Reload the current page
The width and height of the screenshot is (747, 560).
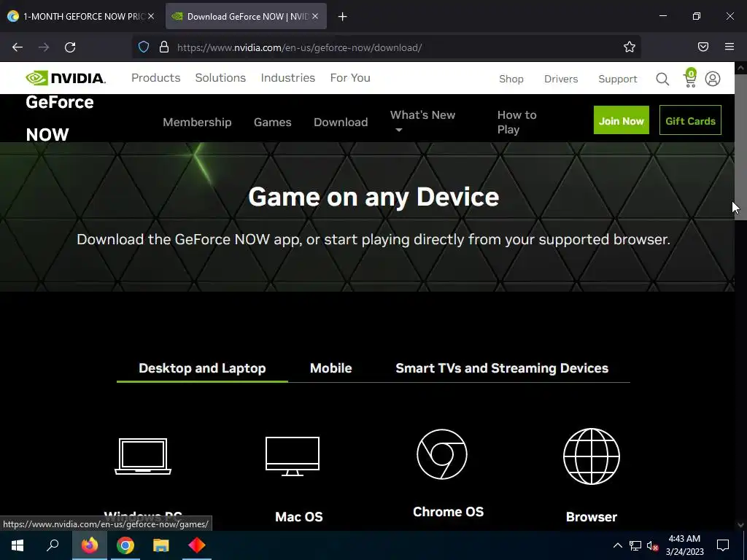pyautogui.click(x=70, y=47)
